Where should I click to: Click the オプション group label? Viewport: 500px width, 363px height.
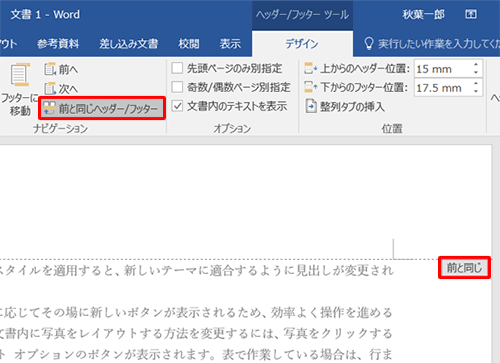click(x=232, y=128)
